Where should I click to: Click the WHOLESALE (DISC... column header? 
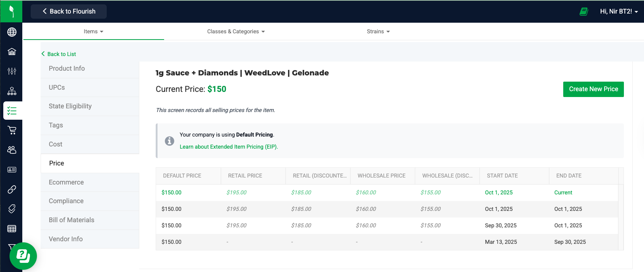pyautogui.click(x=447, y=176)
